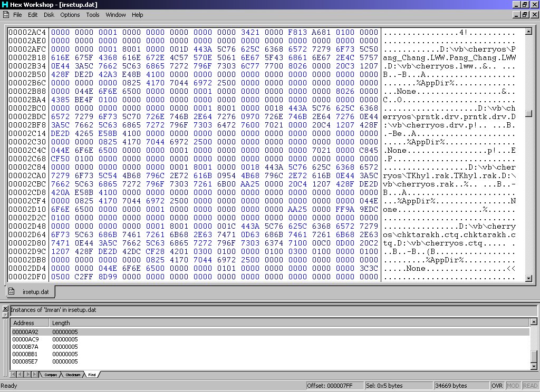Select the Find results tab
Image resolution: width=540 pixels, height=392 pixels.
(x=92, y=375)
